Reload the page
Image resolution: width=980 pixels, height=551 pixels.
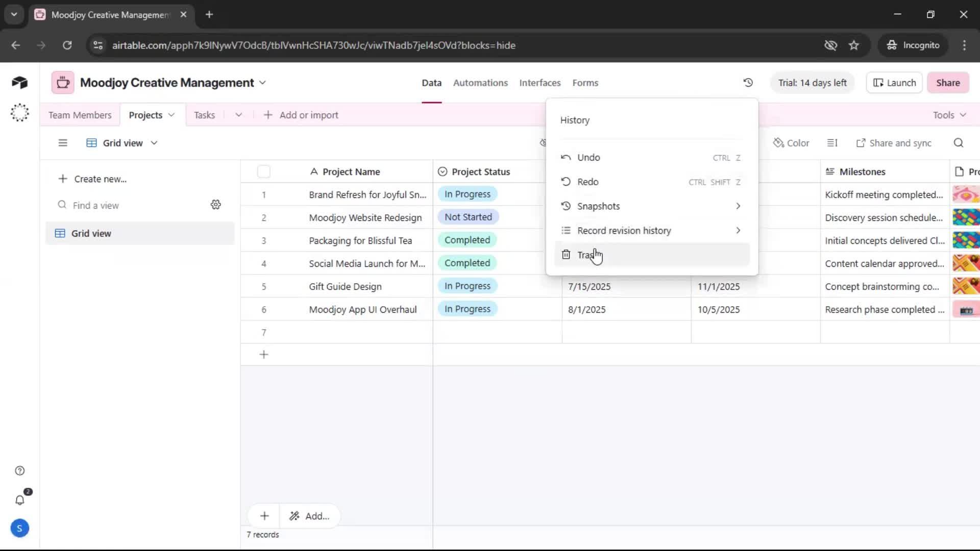67,45
